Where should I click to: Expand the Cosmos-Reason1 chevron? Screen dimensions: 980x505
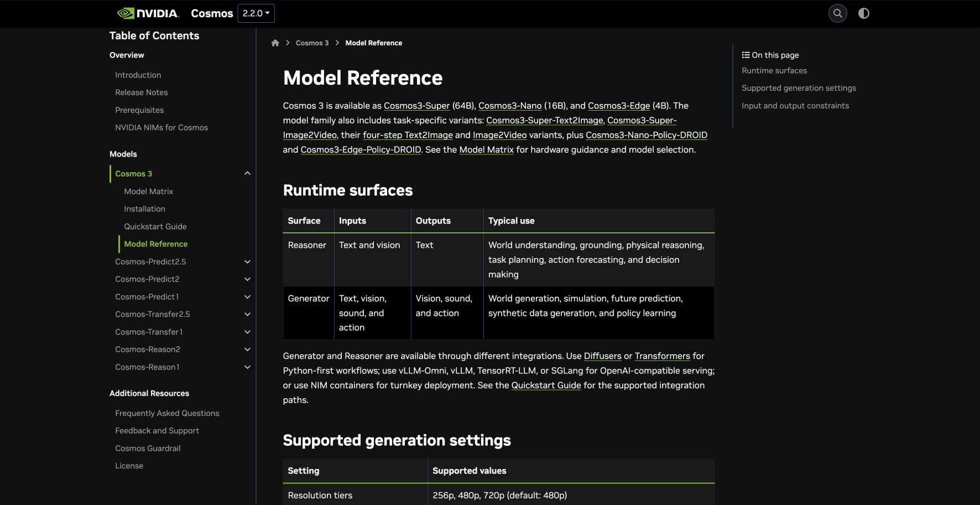[x=247, y=367]
